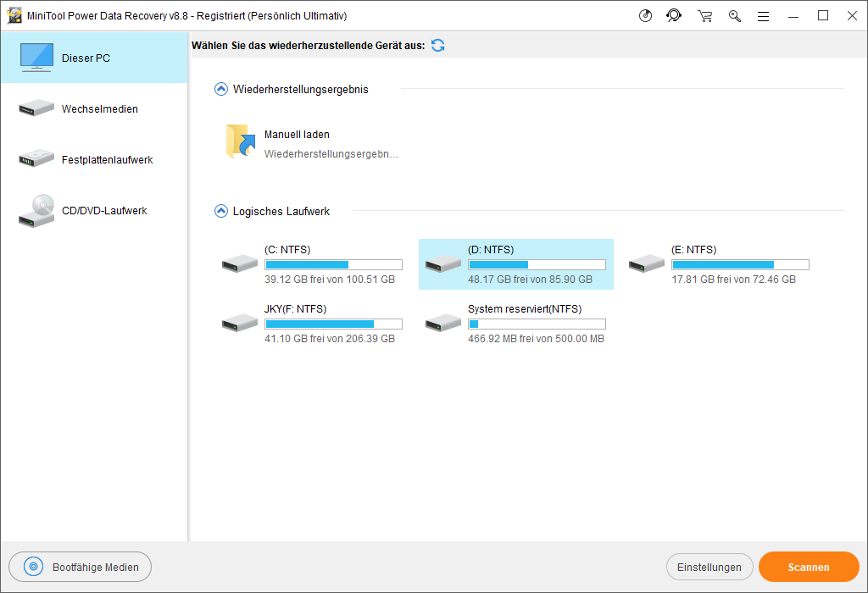The width and height of the screenshot is (868, 593).
Task: Open Einstellungen settings button
Action: click(x=709, y=568)
